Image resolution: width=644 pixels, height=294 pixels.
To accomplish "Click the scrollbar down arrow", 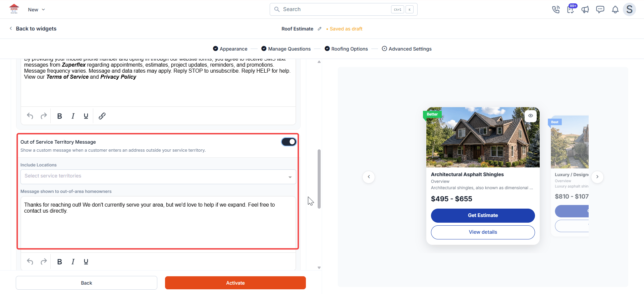I will [319, 268].
